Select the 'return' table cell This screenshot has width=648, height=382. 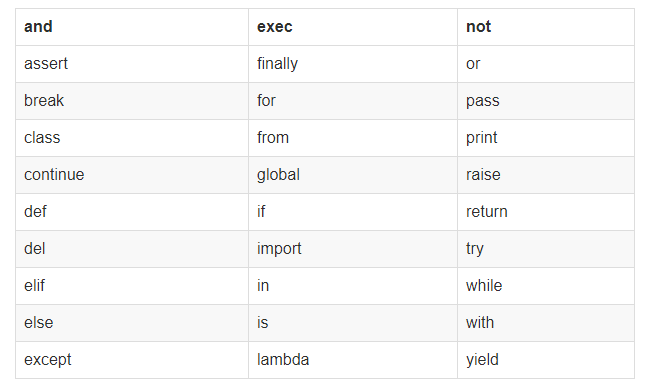click(546, 212)
